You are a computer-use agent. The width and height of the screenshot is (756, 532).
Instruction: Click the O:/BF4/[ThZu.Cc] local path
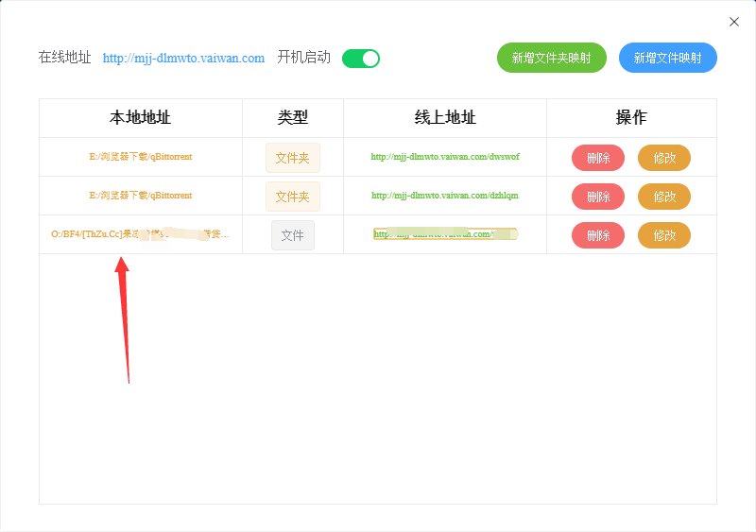[x=140, y=234]
